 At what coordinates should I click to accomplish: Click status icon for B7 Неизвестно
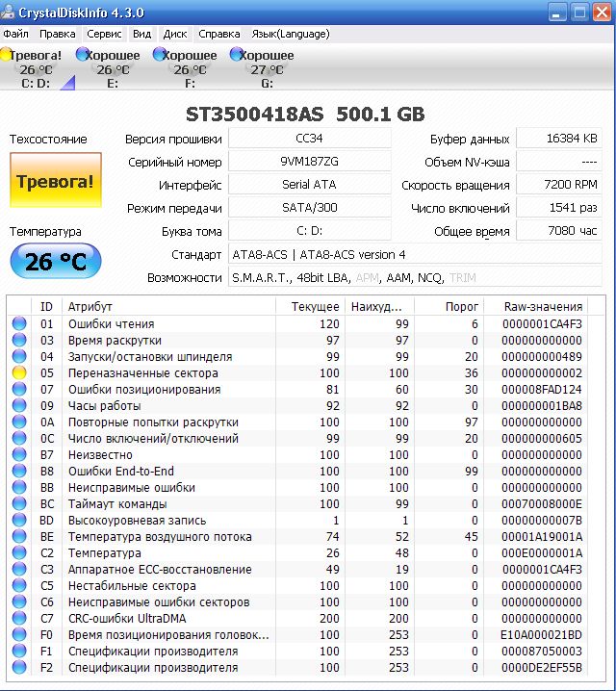point(19,454)
